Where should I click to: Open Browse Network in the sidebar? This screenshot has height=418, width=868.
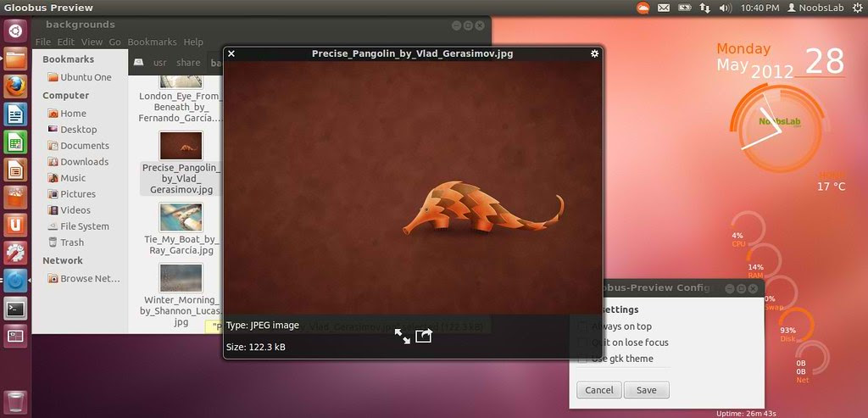(84, 278)
